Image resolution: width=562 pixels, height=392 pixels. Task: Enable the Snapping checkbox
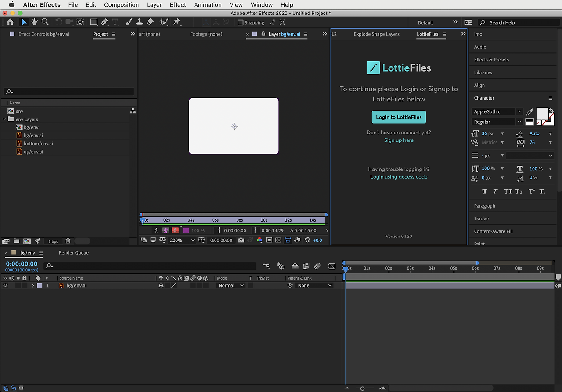pos(240,23)
